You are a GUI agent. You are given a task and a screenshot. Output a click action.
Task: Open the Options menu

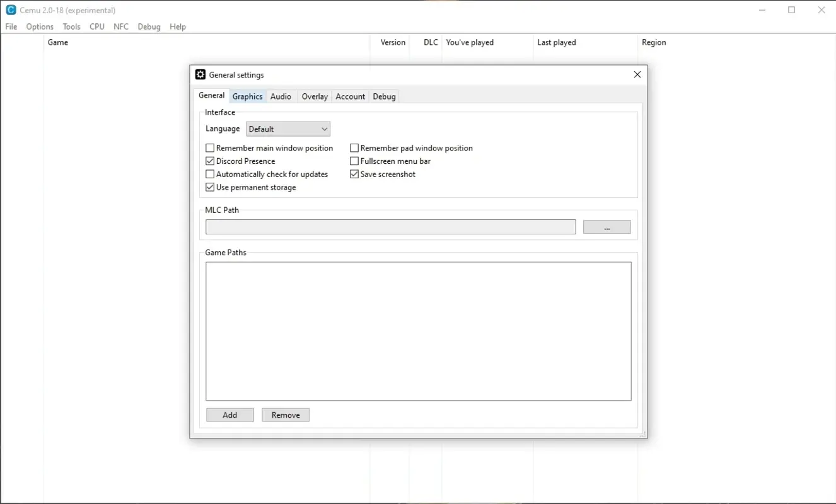(39, 26)
